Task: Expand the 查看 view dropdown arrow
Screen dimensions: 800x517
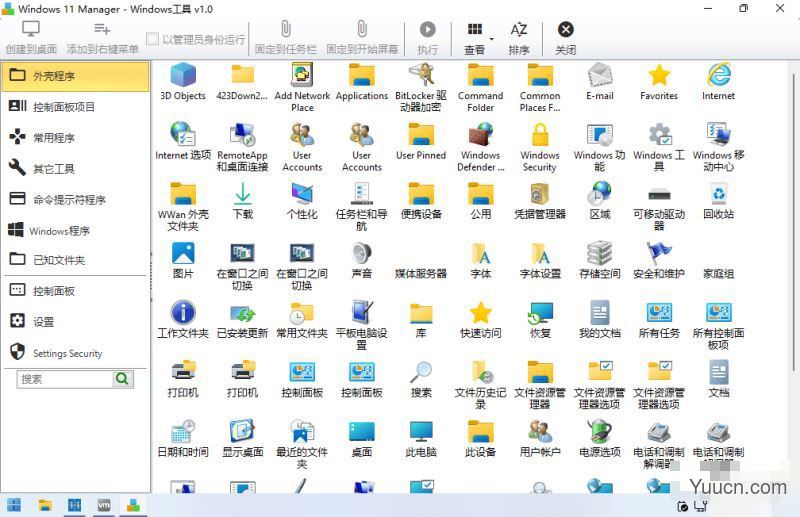Action: coord(492,39)
